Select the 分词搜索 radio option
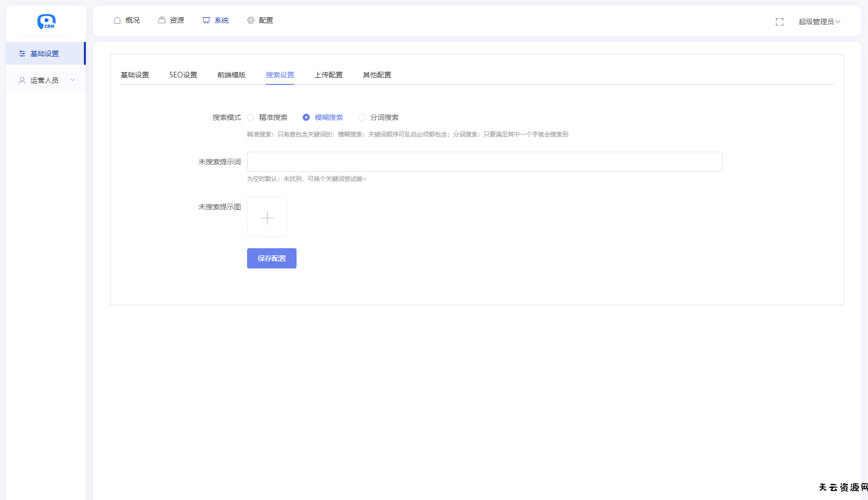This screenshot has width=868, height=500. pos(362,117)
